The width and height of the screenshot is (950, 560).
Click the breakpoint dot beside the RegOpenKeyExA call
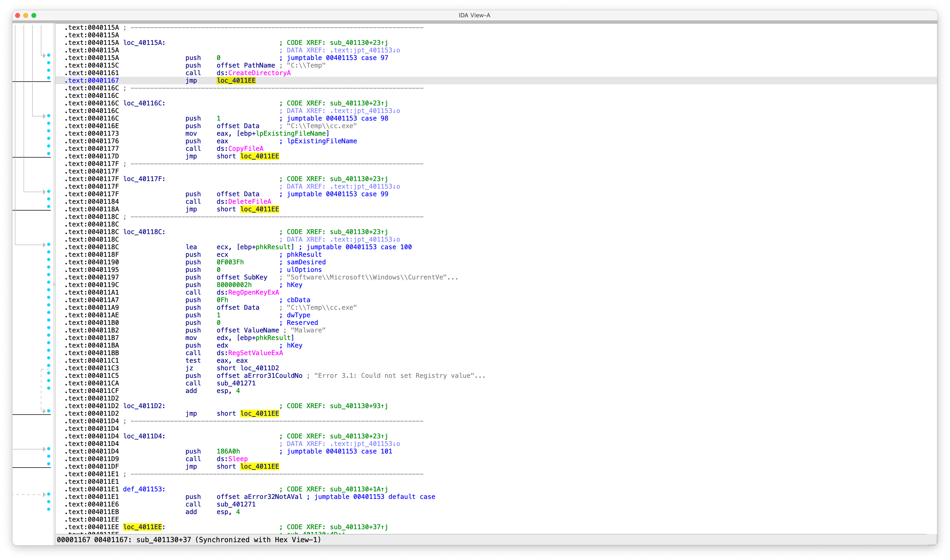point(49,290)
